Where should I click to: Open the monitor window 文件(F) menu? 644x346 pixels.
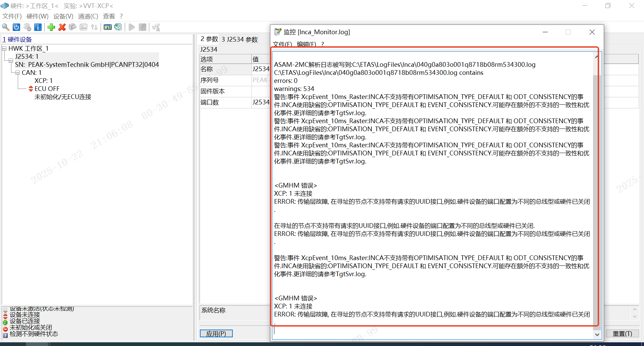282,44
